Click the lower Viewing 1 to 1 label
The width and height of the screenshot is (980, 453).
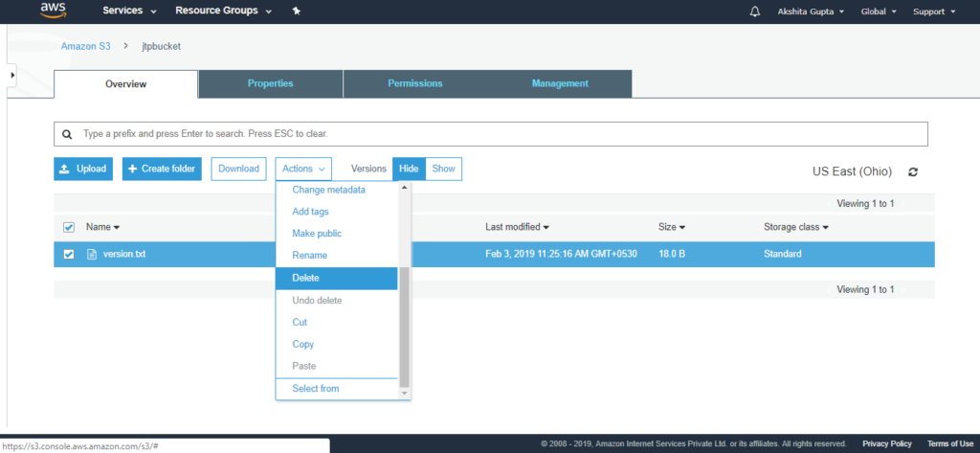865,289
